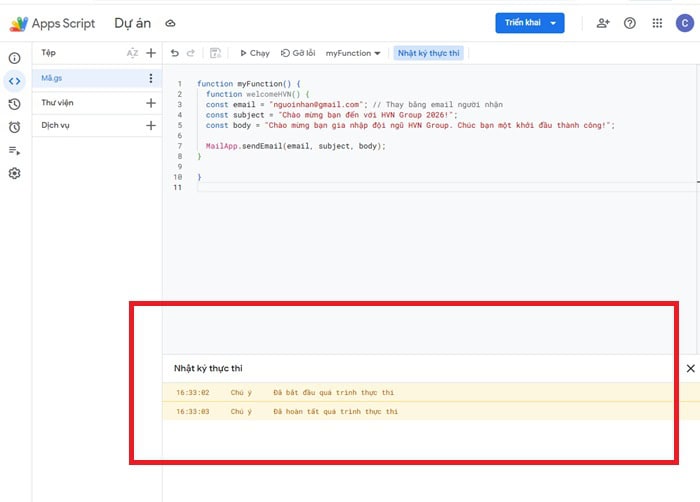Toggle the Nhật ký thực thi log panel

(x=431, y=53)
